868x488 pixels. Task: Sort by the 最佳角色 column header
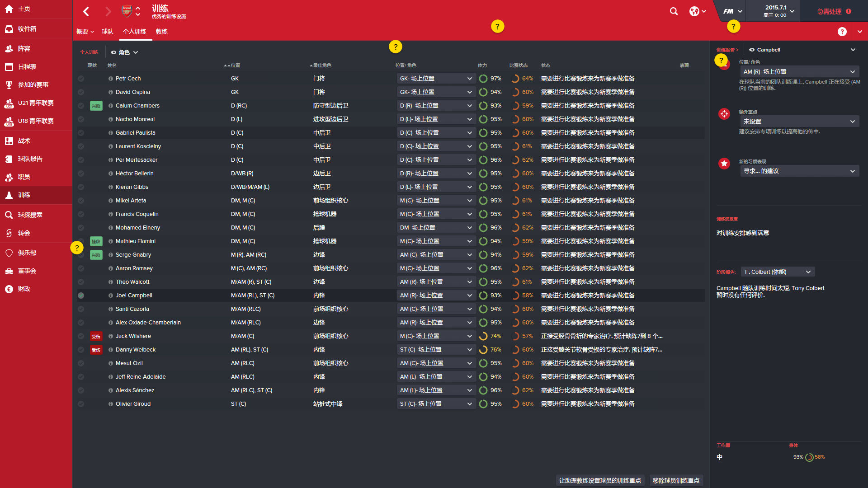pyautogui.click(x=322, y=66)
